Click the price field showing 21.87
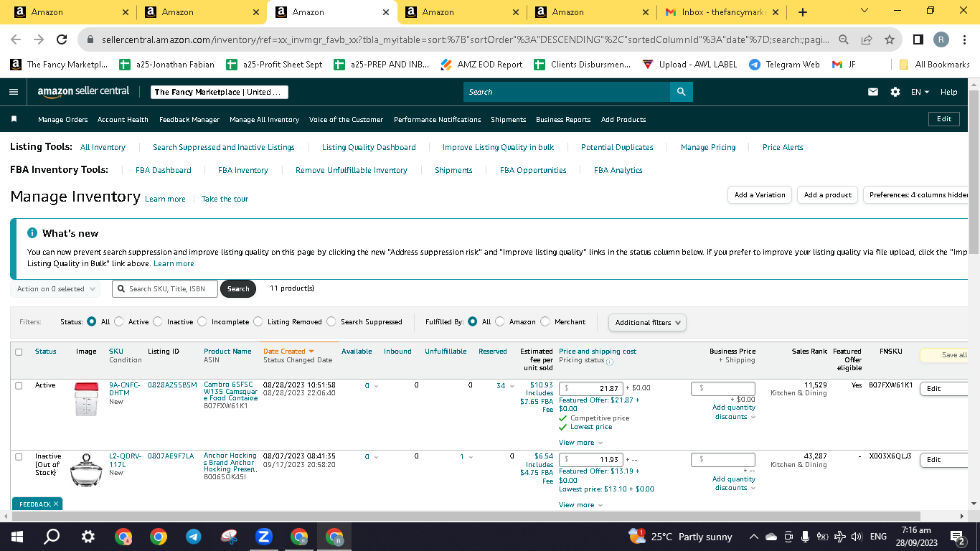The height and width of the screenshot is (551, 980). click(x=590, y=388)
